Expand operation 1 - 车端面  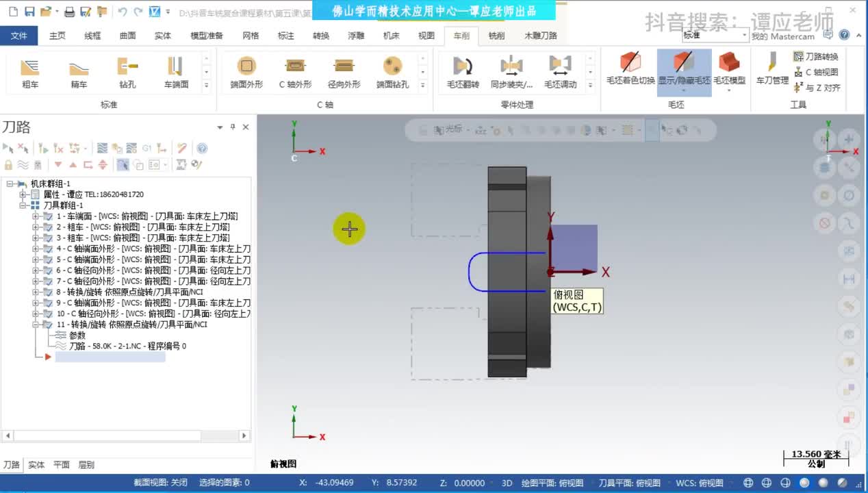click(x=36, y=216)
